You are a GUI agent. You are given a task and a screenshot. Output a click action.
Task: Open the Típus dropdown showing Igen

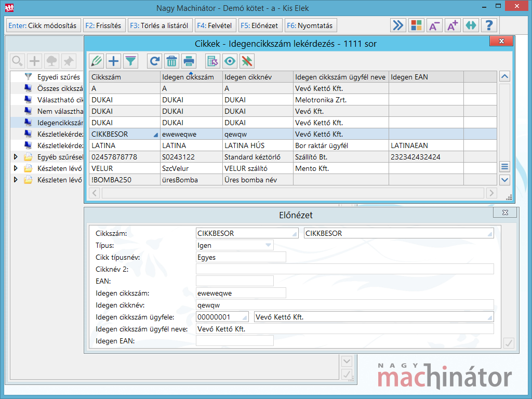pos(268,245)
